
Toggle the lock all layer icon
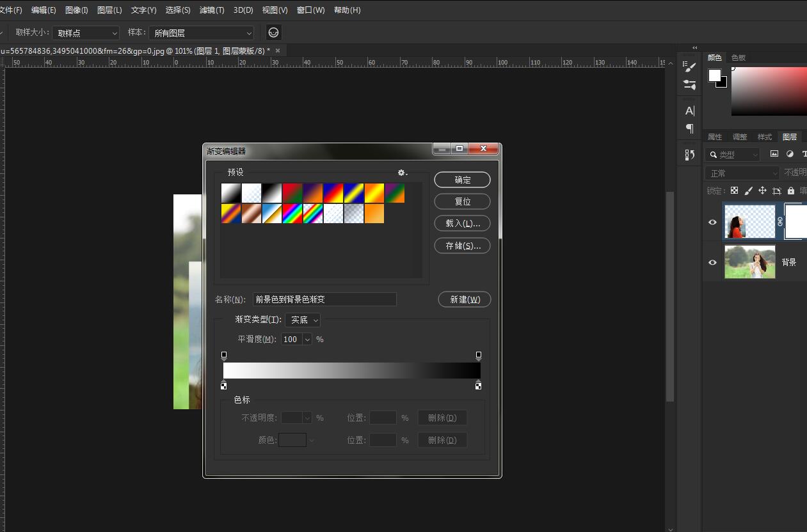[791, 191]
